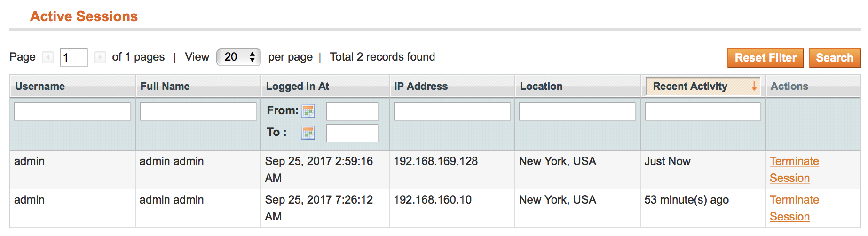Focus the Username filter field
This screenshot has width=868, height=236.
[x=72, y=111]
